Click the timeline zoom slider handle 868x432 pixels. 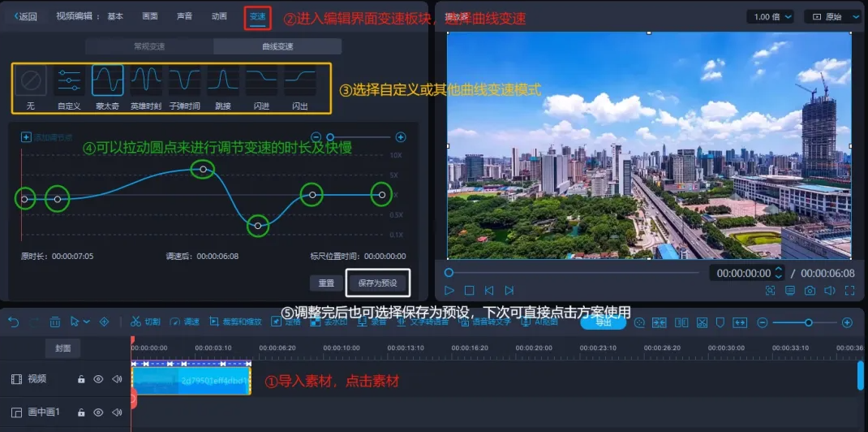pos(809,322)
